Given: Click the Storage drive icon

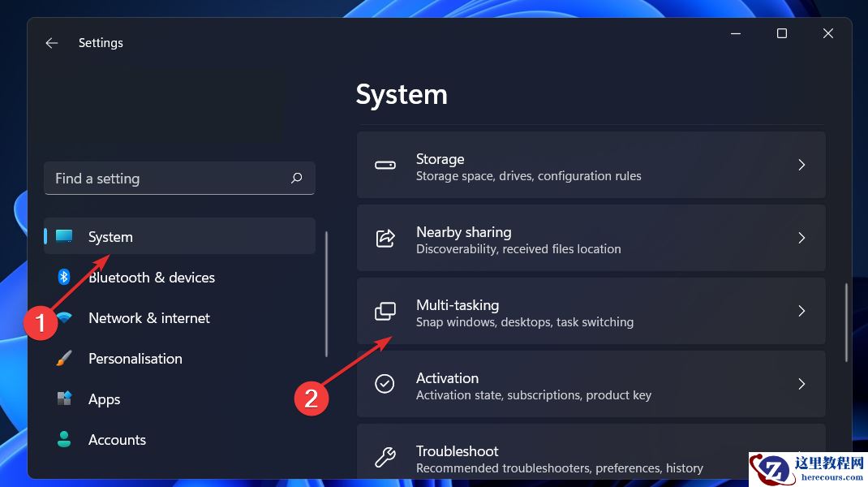Looking at the screenshot, I should (x=385, y=165).
